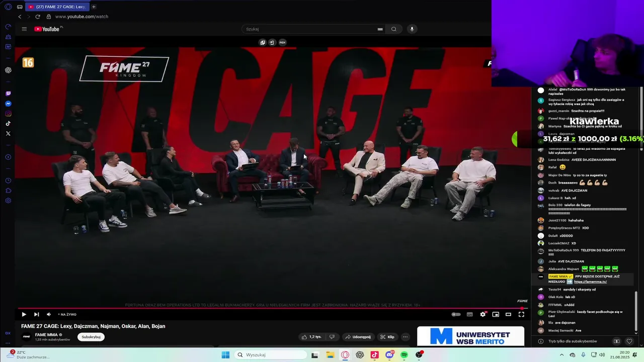Go to YouTube home via logo
The height and width of the screenshot is (362, 644).
pyautogui.click(x=47, y=29)
